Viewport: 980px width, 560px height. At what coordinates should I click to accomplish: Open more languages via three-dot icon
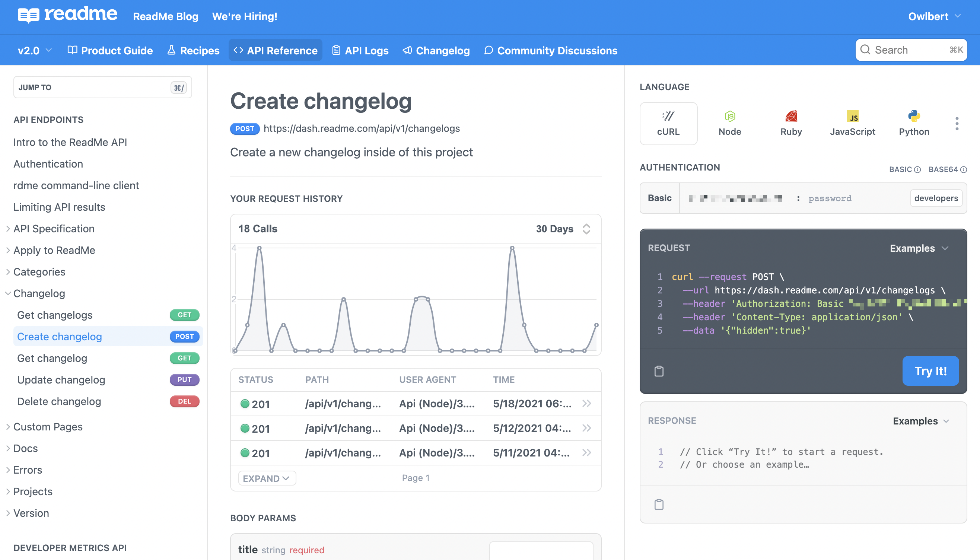pos(957,124)
